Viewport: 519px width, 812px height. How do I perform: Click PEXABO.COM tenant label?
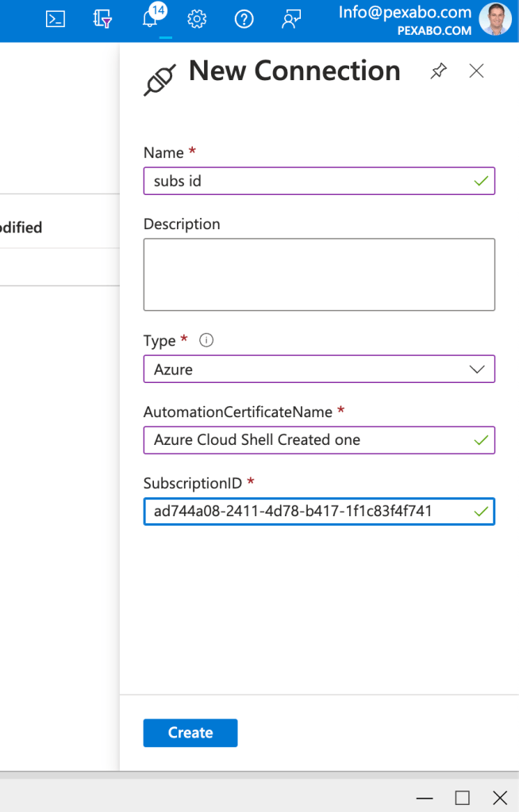click(435, 31)
